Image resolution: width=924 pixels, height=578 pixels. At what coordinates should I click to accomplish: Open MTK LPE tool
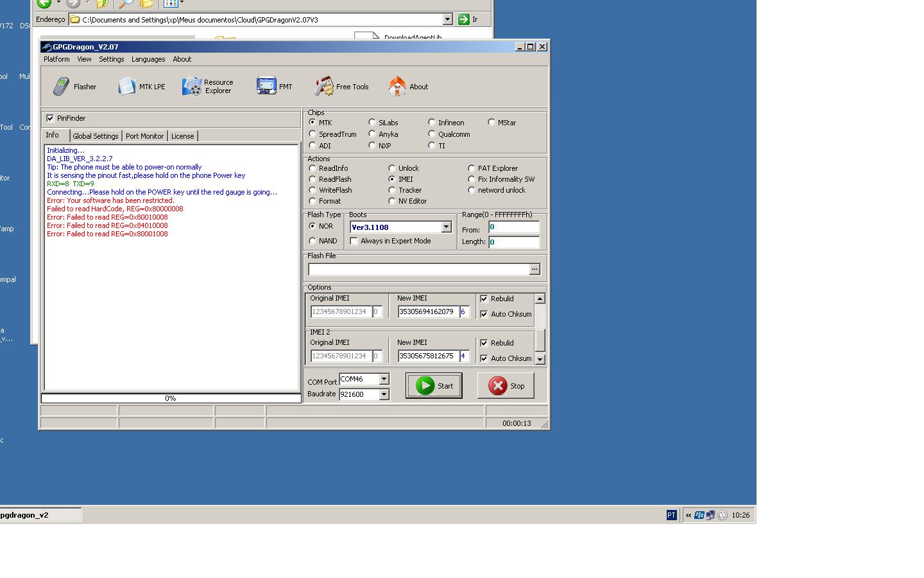click(x=142, y=87)
